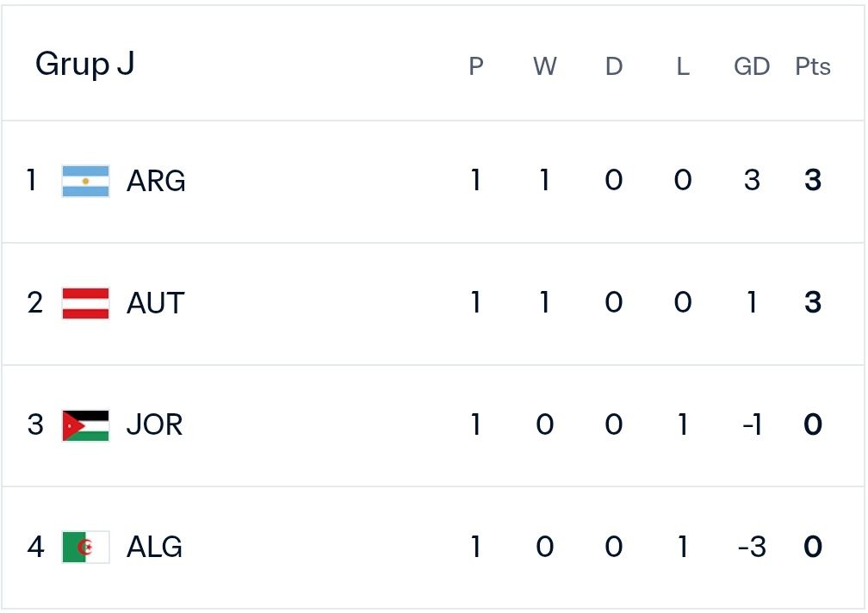Click the Grup J heading
Screen dimensions: 868x613
click(x=84, y=65)
